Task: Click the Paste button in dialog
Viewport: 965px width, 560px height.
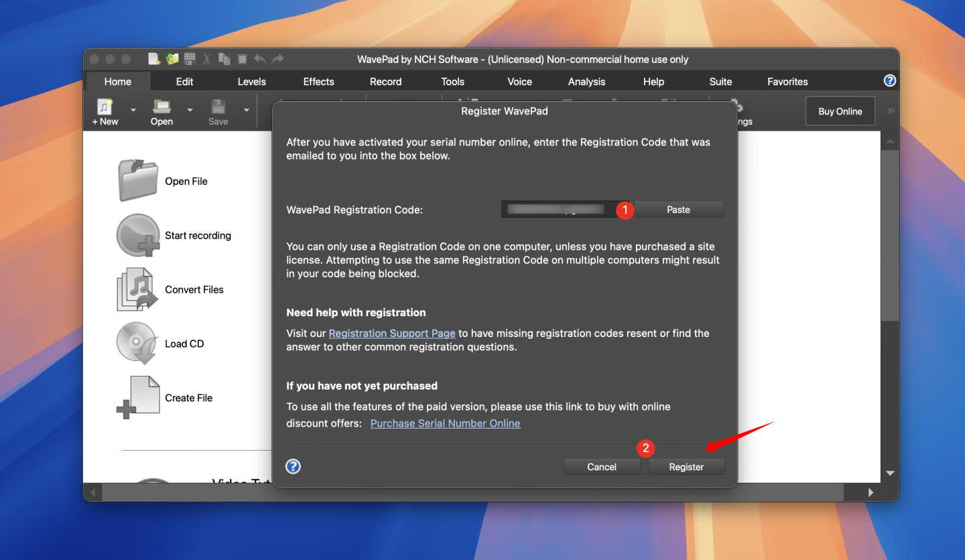Action: pyautogui.click(x=678, y=210)
